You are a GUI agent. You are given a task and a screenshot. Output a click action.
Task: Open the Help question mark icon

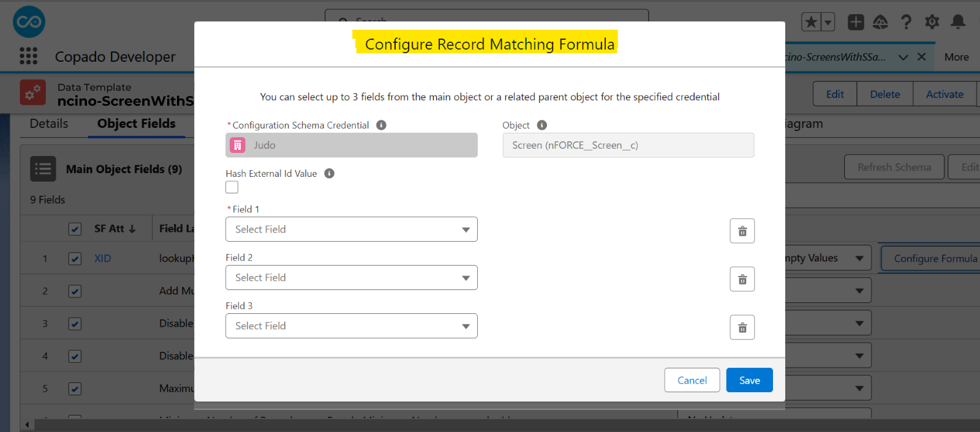[x=906, y=23]
